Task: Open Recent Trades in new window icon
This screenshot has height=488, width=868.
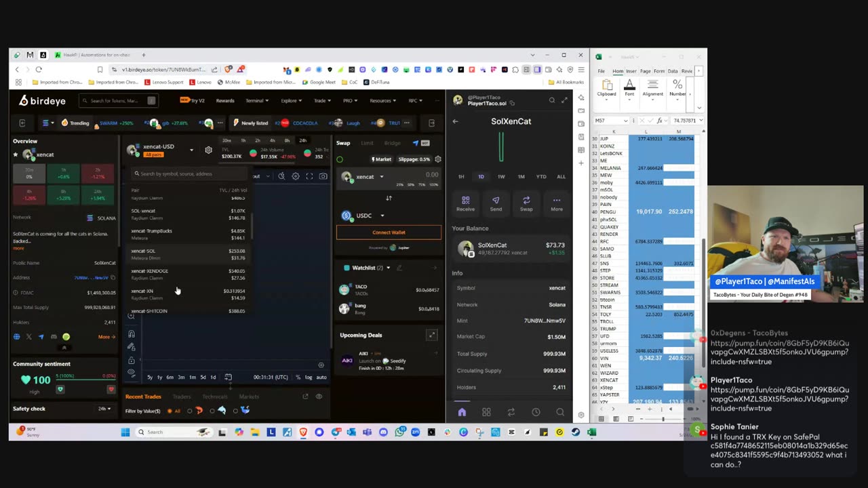Action: click(x=305, y=396)
